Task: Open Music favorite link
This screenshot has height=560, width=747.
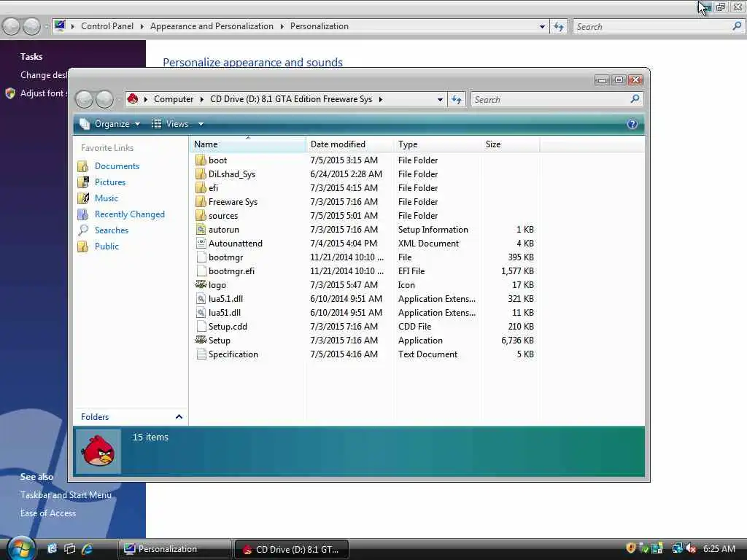Action: [107, 198]
